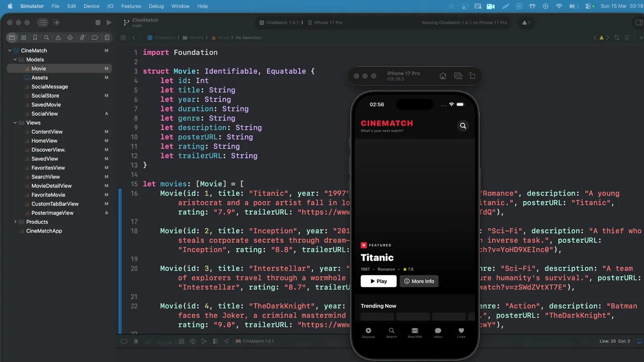The width and height of the screenshot is (644, 362).
Task: Open the Apple menu
Action: pos(10,6)
